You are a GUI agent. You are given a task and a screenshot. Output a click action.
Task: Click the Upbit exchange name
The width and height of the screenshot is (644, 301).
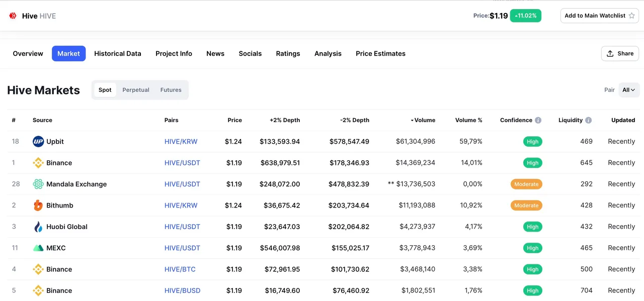click(x=55, y=142)
